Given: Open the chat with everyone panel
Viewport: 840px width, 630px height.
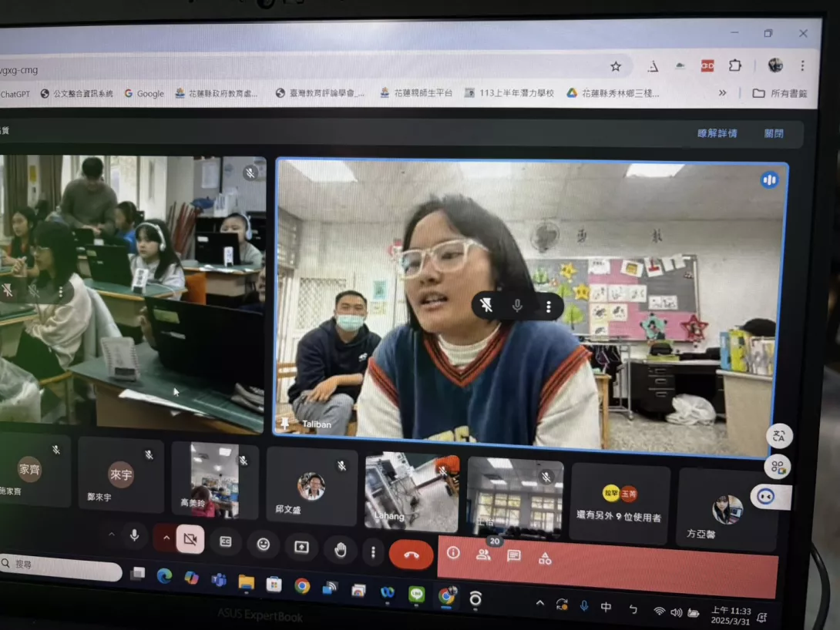Looking at the screenshot, I should pos(514,555).
